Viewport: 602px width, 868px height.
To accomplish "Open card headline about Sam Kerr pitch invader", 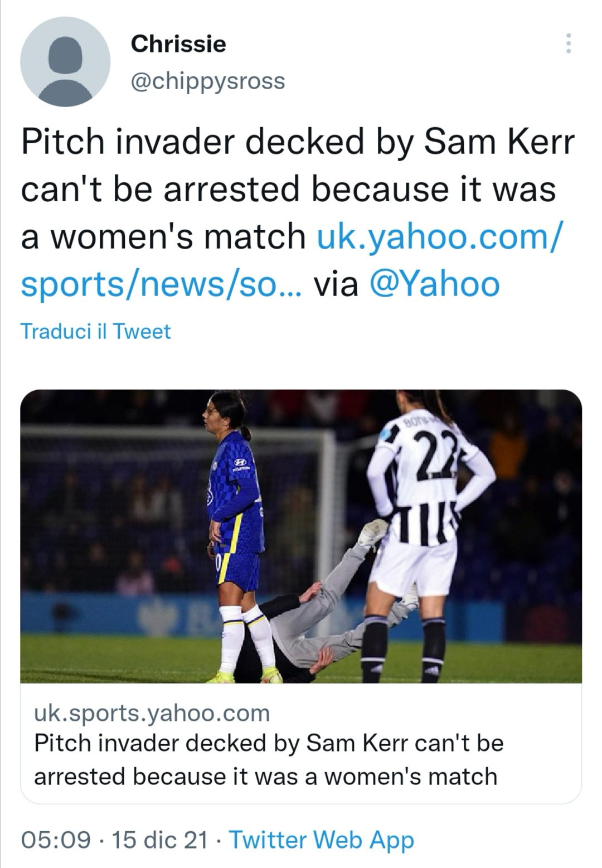I will pyautogui.click(x=269, y=759).
